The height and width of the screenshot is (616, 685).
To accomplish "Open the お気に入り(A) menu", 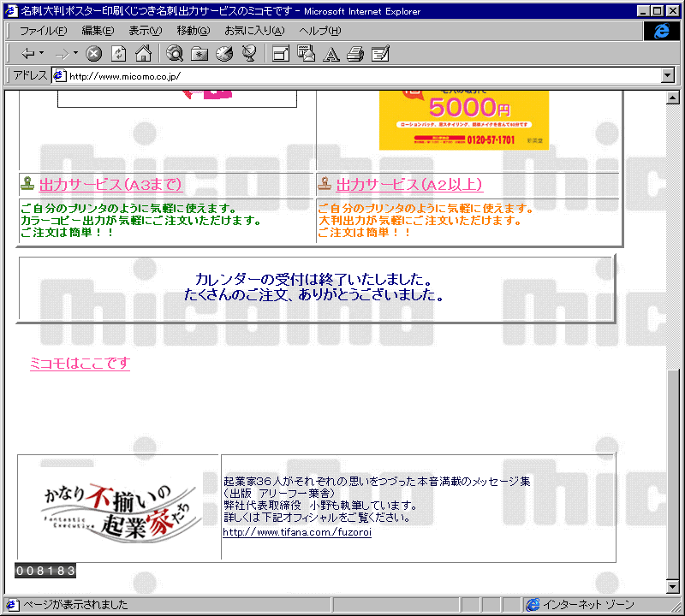I will pyautogui.click(x=254, y=31).
